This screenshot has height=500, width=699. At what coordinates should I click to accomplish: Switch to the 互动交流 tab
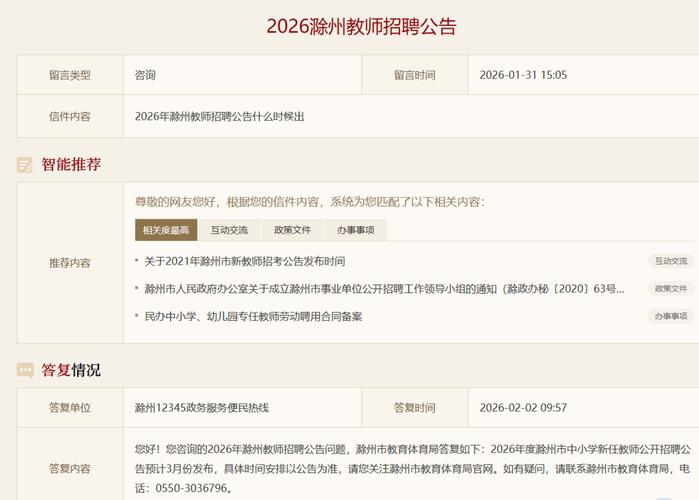pos(229,230)
